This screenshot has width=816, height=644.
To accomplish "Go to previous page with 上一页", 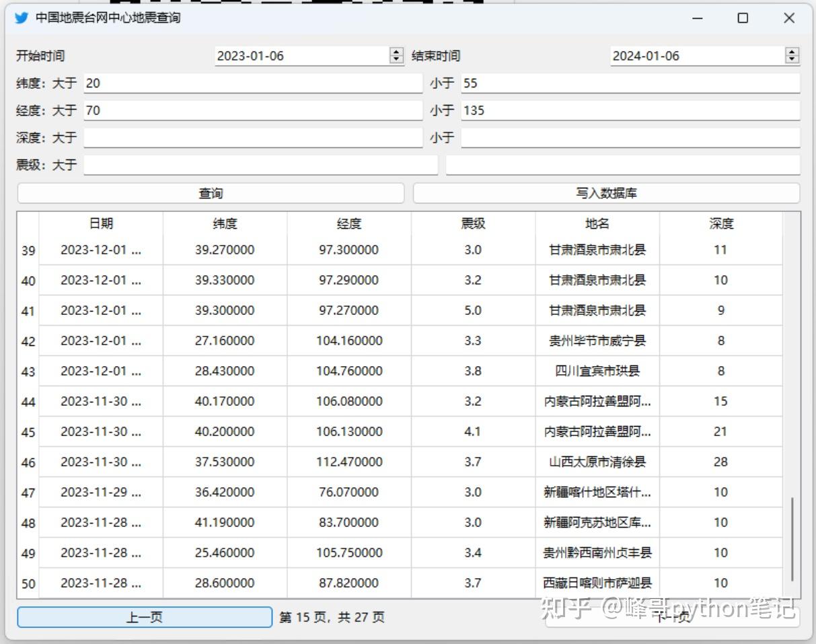I will tap(145, 617).
